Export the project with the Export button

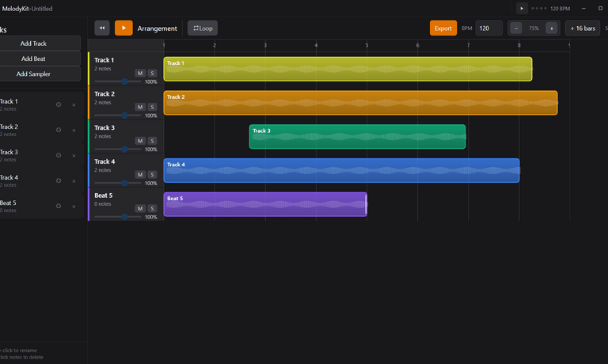tap(443, 28)
